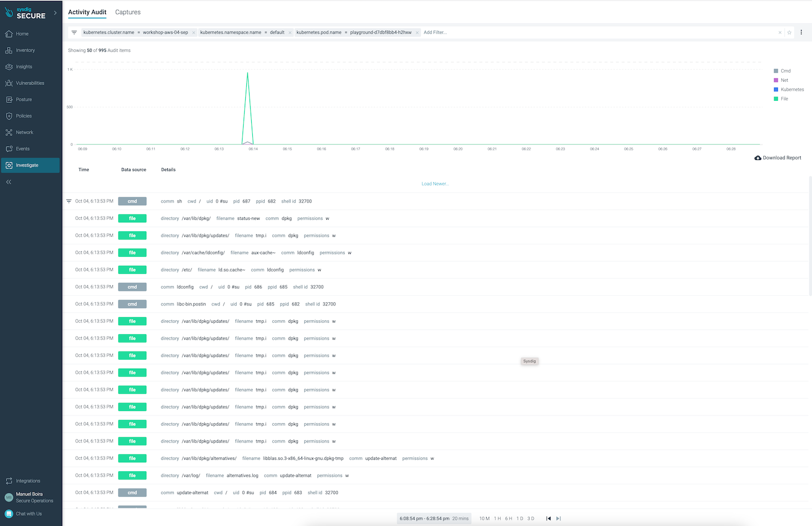The height and width of the screenshot is (526, 812).
Task: Open the filter options icon in filter bar
Action: tap(74, 33)
